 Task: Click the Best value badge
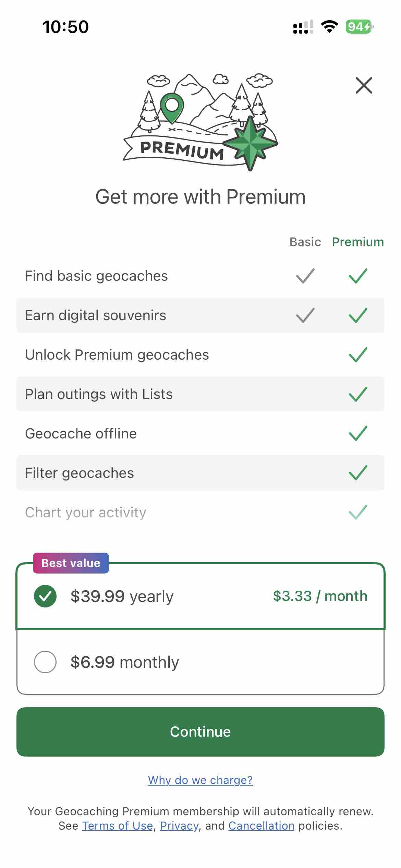coord(70,562)
